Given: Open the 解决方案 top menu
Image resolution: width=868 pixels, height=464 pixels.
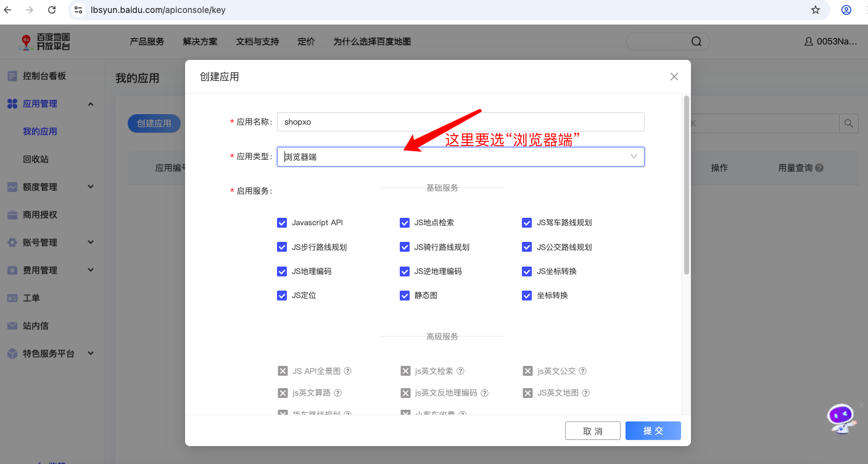Looking at the screenshot, I should pyautogui.click(x=200, y=41).
